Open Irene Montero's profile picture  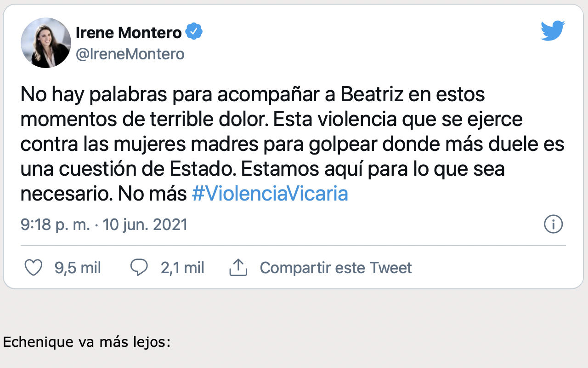click(x=46, y=43)
